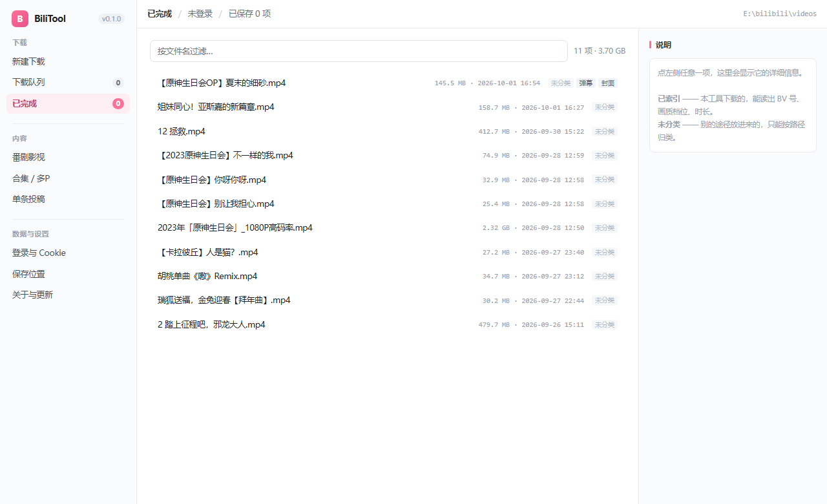Open 关于与更新 page
Image resolution: width=827 pixels, height=504 pixels.
pyautogui.click(x=68, y=295)
